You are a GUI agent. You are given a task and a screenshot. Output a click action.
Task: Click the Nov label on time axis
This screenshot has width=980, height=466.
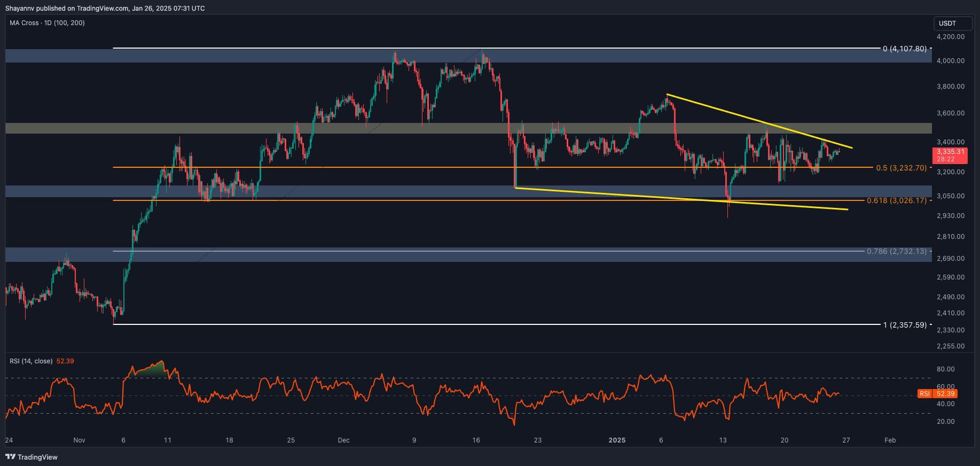(79, 440)
